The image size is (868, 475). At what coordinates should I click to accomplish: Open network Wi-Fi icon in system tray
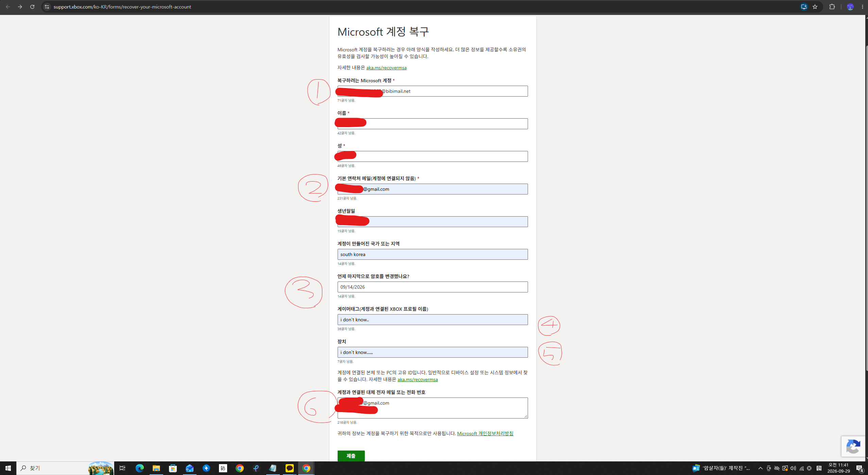tap(802, 468)
